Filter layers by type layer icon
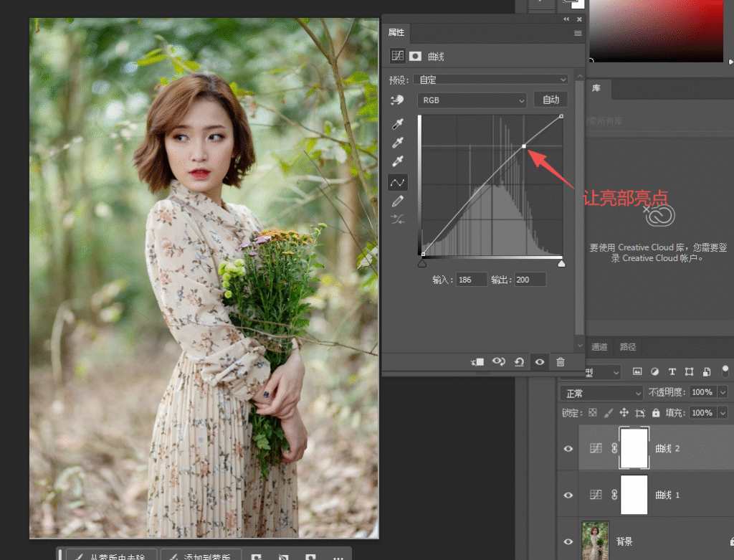The height and width of the screenshot is (560, 734). [x=672, y=371]
